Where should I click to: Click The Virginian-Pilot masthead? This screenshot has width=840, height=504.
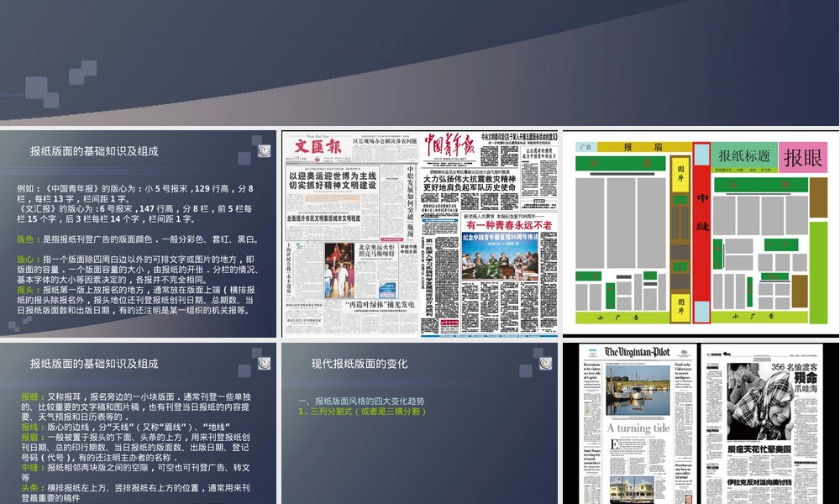637,353
